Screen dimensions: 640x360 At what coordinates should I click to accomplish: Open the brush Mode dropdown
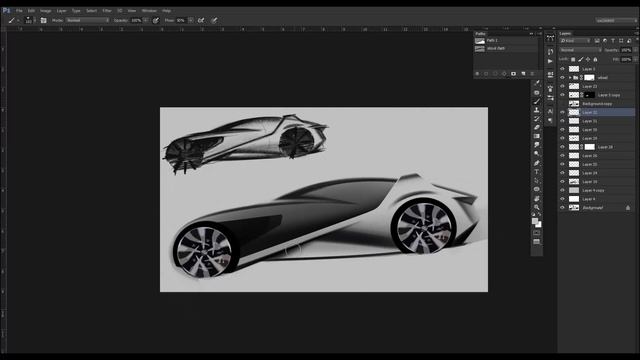click(x=87, y=20)
